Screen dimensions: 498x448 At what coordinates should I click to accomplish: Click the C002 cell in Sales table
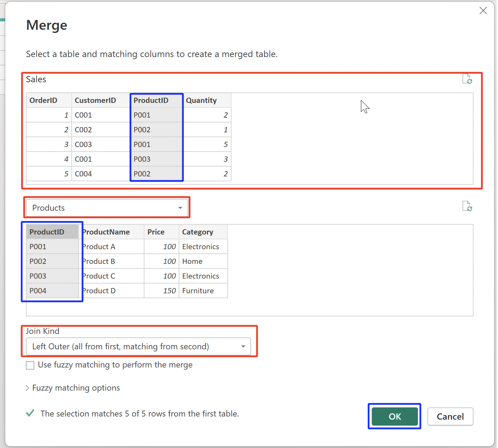(101, 130)
